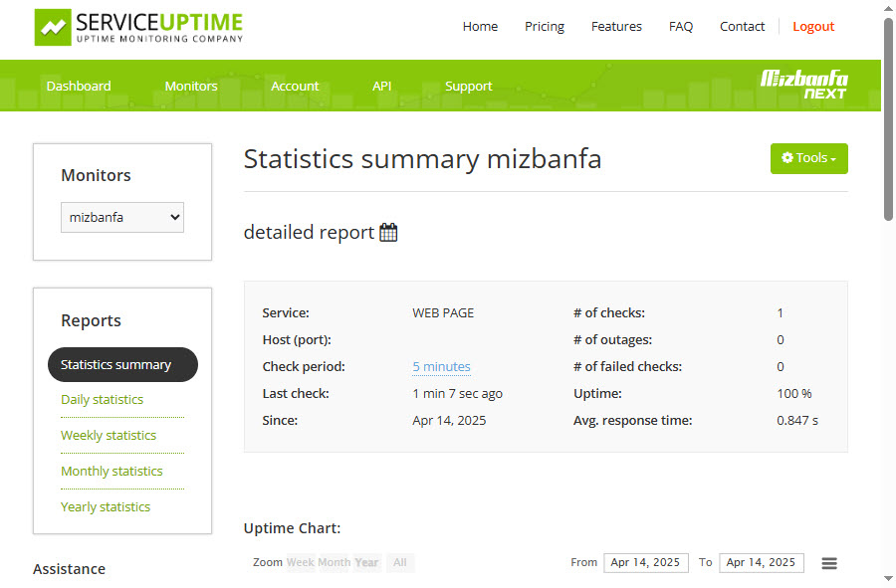Image resolution: width=896 pixels, height=588 pixels.
Task: Click the 'Last check:' label
Action: pos(296,393)
